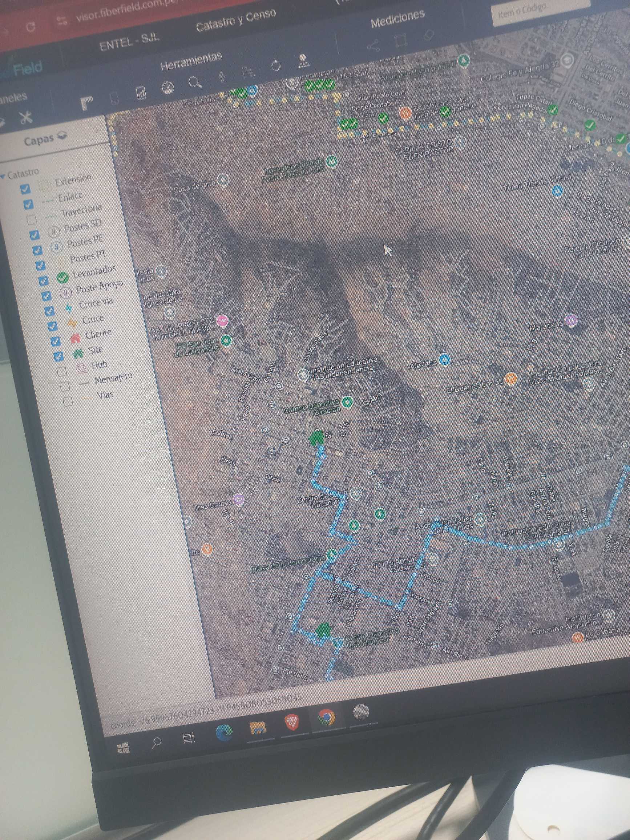The image size is (630, 840).
Task: Enable the Hub layer checkbox
Action: (61, 371)
